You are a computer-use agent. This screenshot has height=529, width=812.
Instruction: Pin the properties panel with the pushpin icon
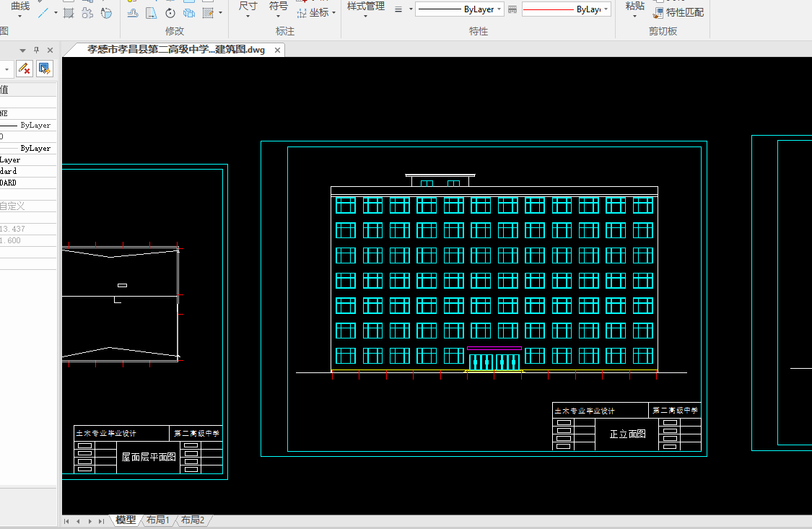37,50
